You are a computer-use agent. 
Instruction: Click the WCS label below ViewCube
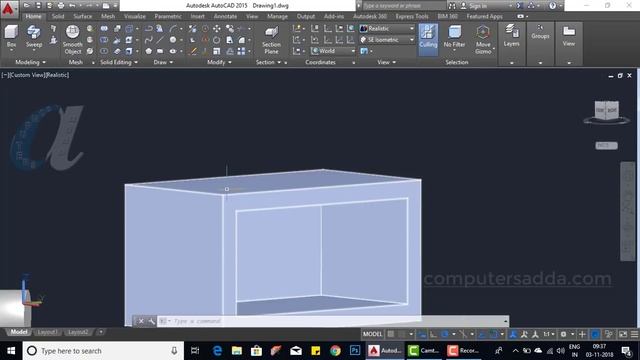606,146
